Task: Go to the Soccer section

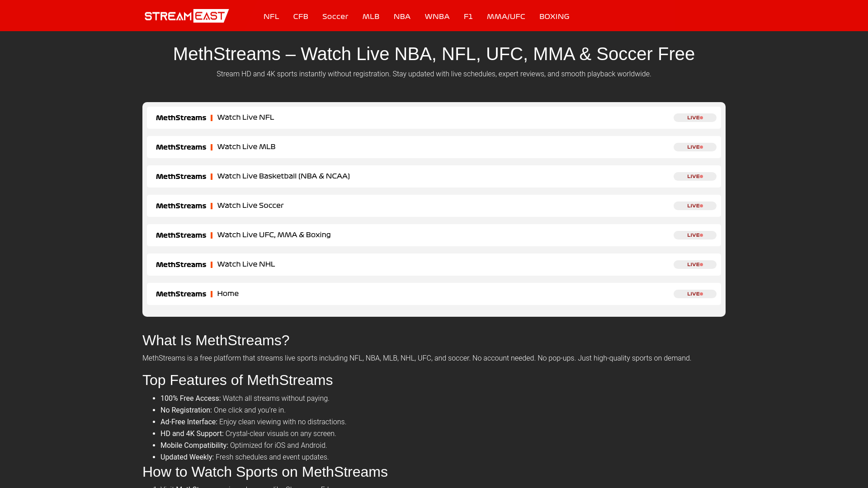Action: click(x=335, y=17)
